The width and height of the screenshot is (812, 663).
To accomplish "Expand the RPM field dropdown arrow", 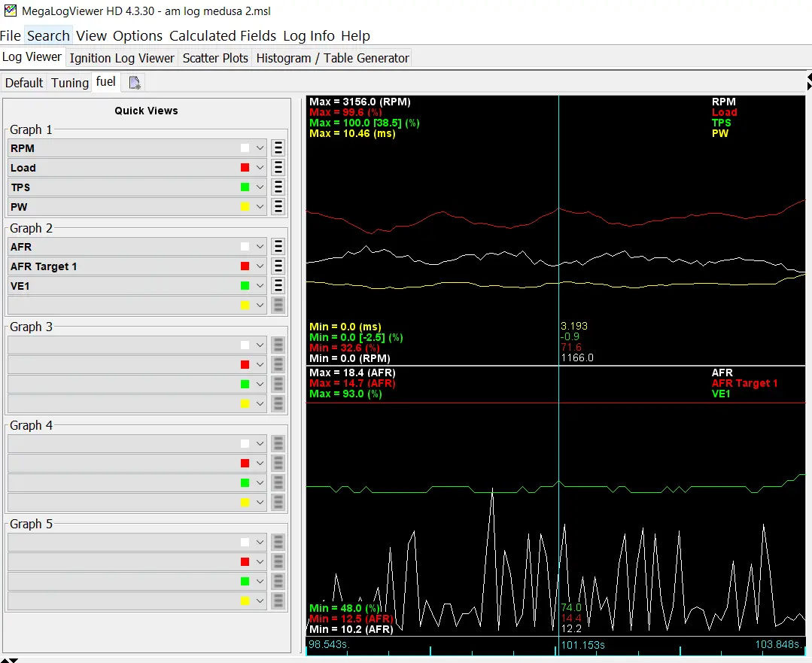I will pyautogui.click(x=260, y=148).
